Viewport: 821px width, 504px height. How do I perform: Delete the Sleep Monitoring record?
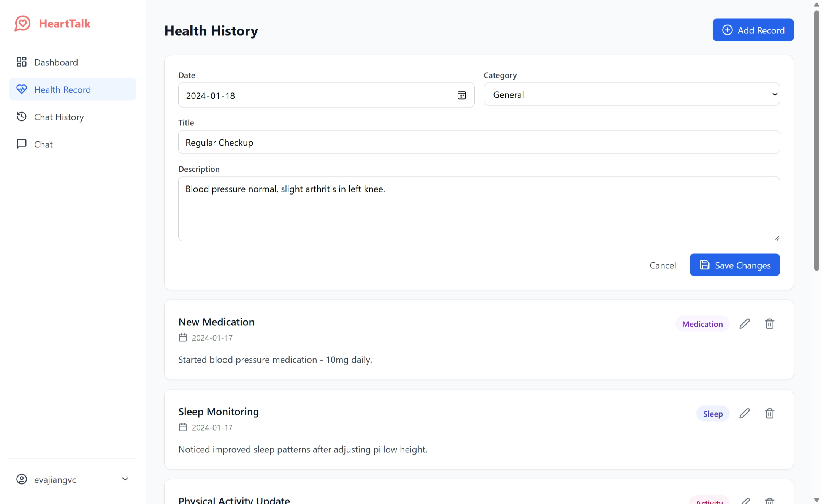(769, 414)
